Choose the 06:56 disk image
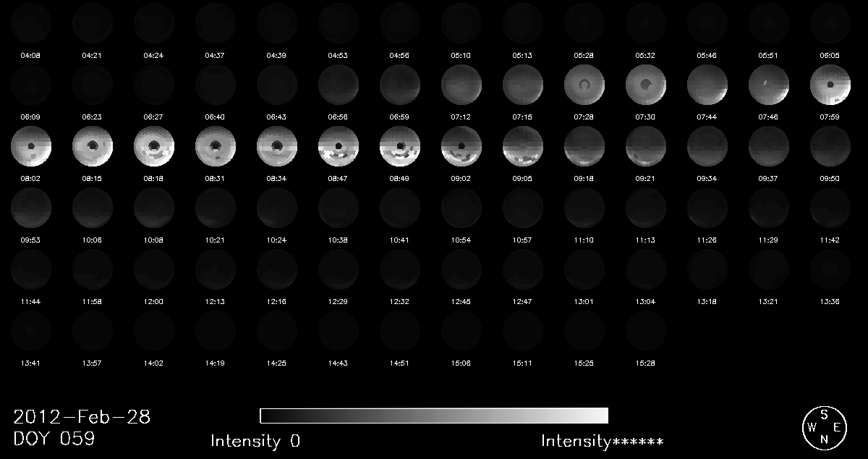Screen dimensions: 868x459 339,85
